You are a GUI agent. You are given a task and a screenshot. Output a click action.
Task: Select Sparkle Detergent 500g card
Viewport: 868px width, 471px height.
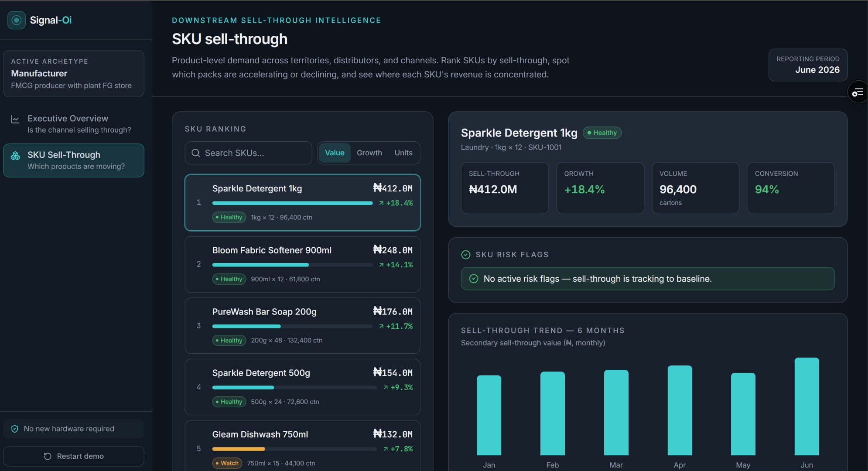pos(303,387)
